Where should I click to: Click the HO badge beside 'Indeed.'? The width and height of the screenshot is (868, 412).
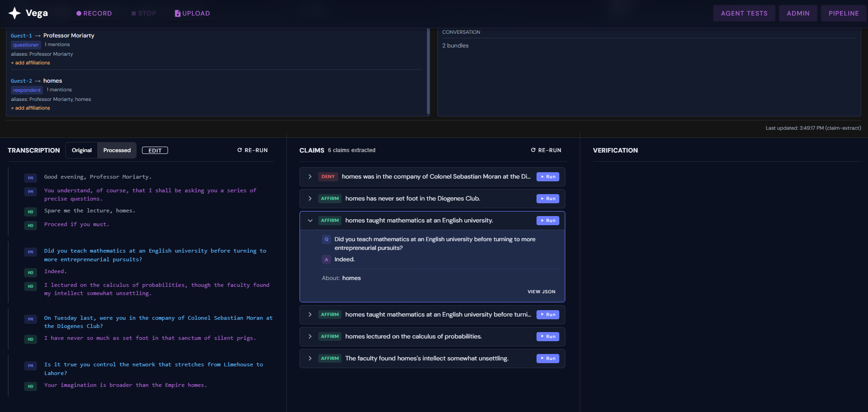[x=31, y=273]
